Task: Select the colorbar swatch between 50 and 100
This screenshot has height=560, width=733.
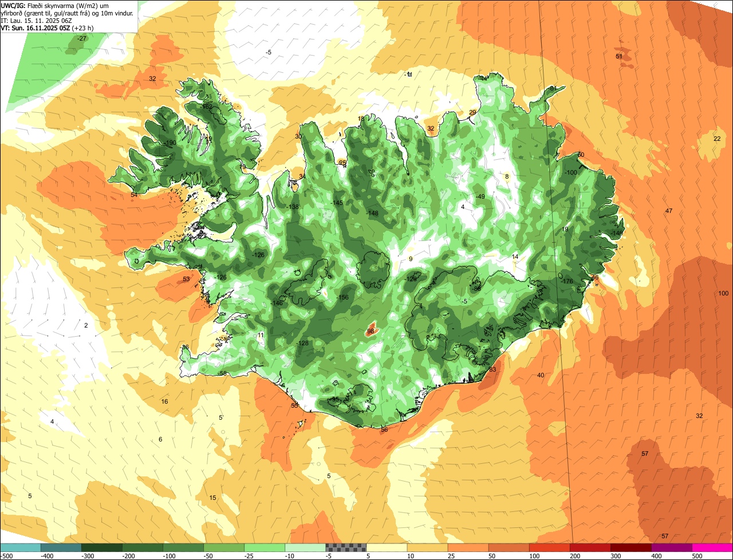Action: pyautogui.click(x=509, y=547)
